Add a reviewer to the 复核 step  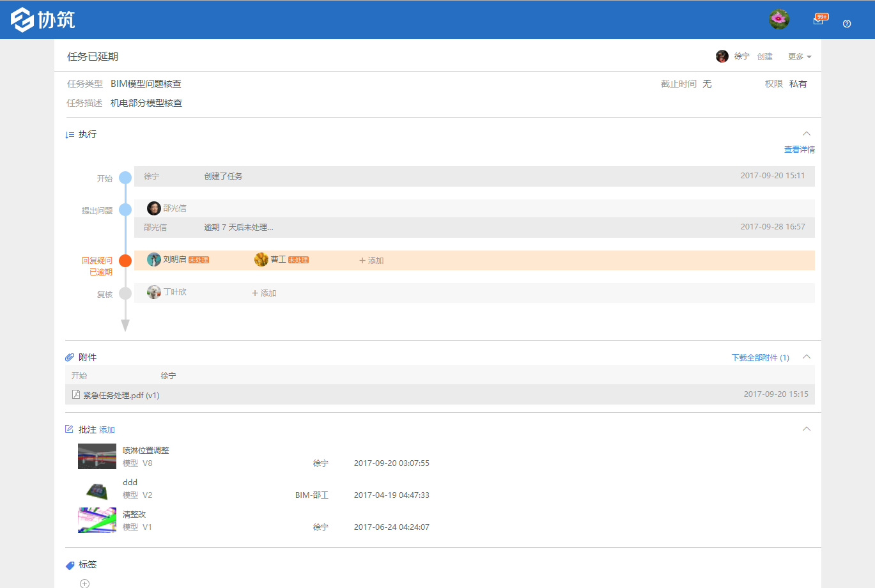point(264,293)
